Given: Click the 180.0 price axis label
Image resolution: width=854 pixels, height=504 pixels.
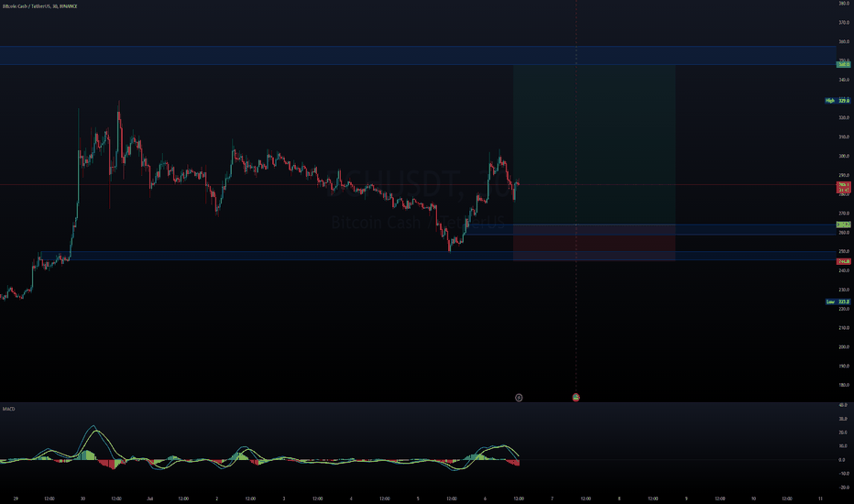Looking at the screenshot, I should [844, 385].
